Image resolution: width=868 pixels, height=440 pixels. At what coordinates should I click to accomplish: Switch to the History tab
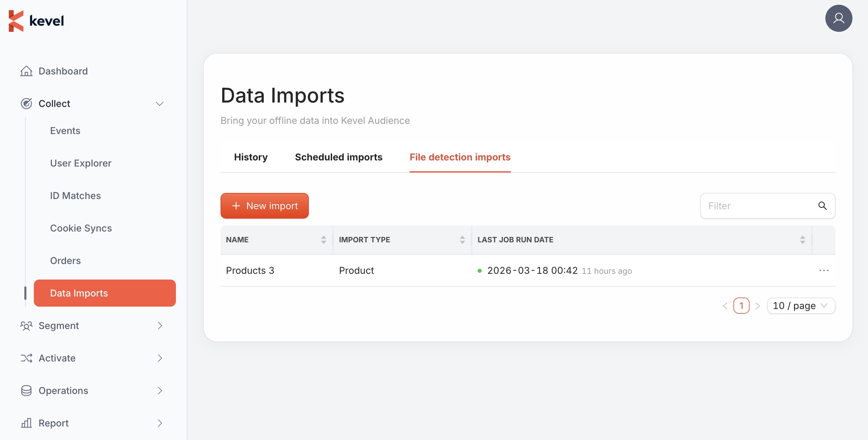(251, 157)
